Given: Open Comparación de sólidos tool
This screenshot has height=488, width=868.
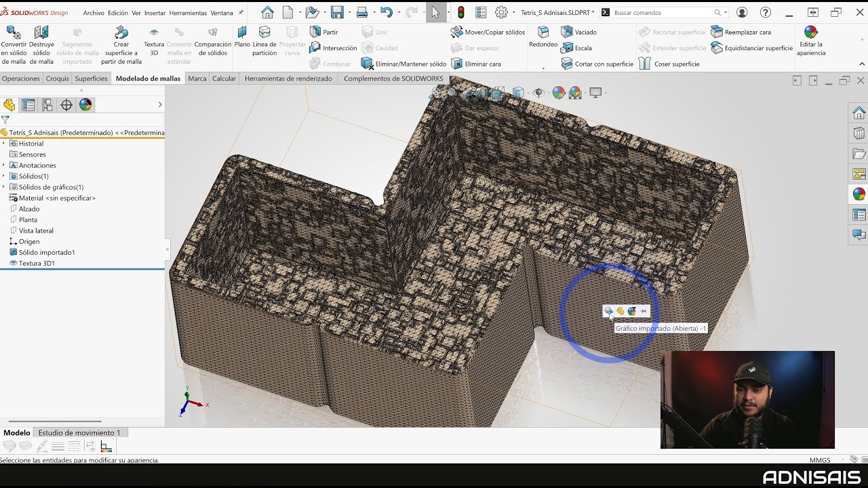Looking at the screenshot, I should (x=213, y=42).
